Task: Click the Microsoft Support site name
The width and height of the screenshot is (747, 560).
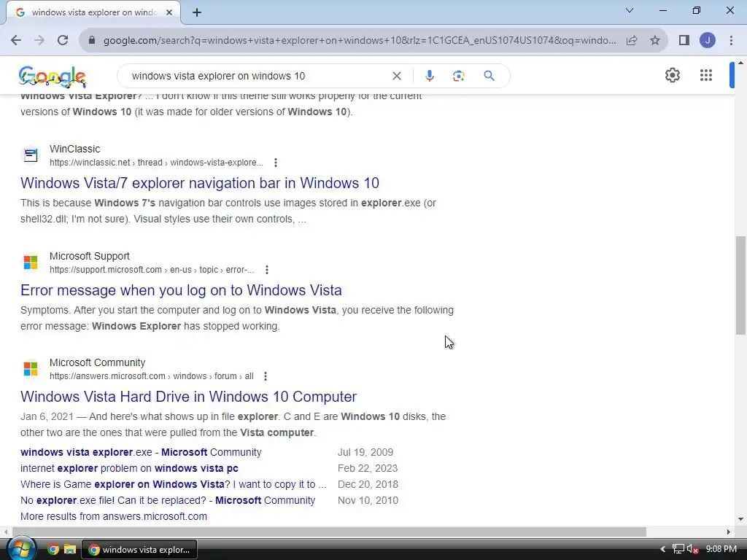Action: point(90,256)
